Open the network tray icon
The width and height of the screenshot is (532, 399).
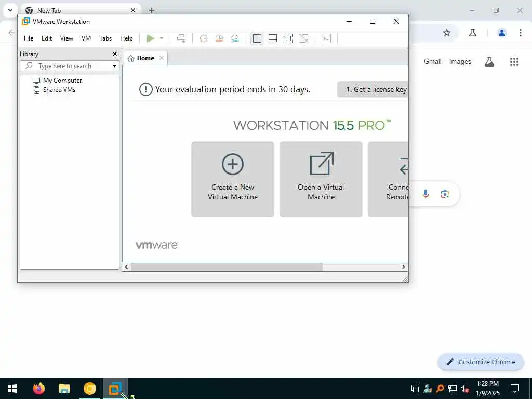tap(453, 389)
